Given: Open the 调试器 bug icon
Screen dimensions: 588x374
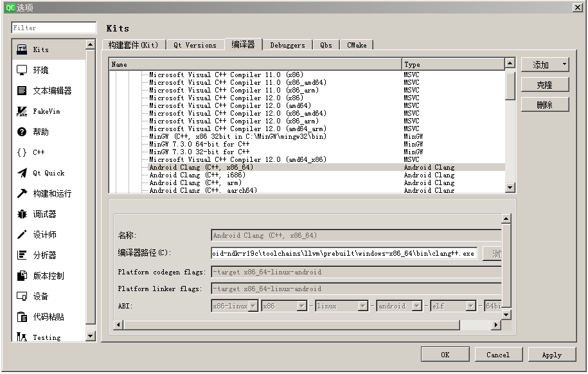Looking at the screenshot, I should [x=22, y=214].
